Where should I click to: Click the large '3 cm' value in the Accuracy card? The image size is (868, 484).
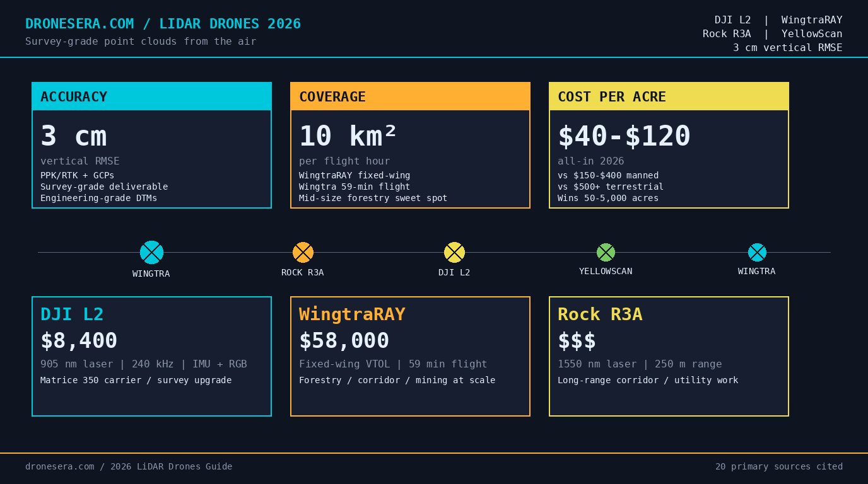click(74, 136)
